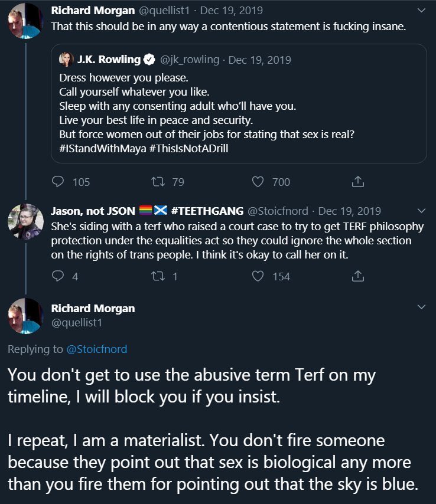436x504 pixels.
Task: Open the quoted J.K. Rowling tweet text
Action: (207, 113)
